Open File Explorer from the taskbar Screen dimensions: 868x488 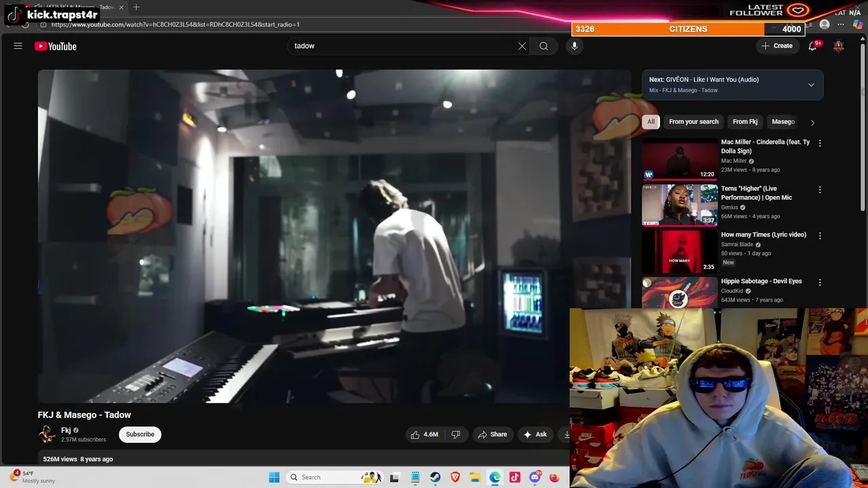[x=475, y=477]
